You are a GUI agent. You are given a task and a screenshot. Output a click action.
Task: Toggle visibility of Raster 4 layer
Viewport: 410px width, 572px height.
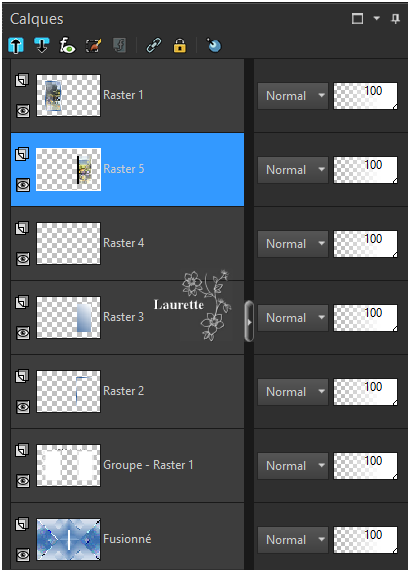click(23, 259)
